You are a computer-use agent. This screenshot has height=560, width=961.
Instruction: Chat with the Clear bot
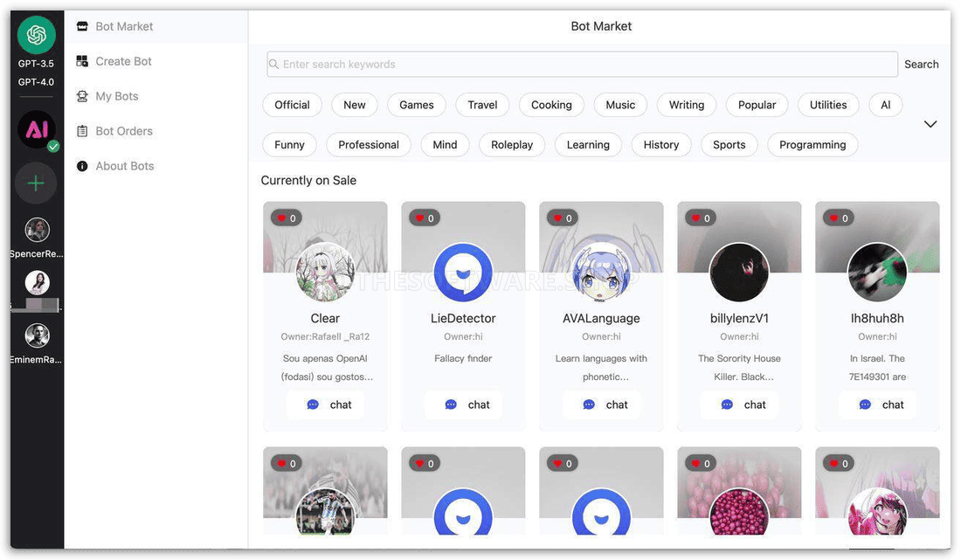click(x=325, y=404)
